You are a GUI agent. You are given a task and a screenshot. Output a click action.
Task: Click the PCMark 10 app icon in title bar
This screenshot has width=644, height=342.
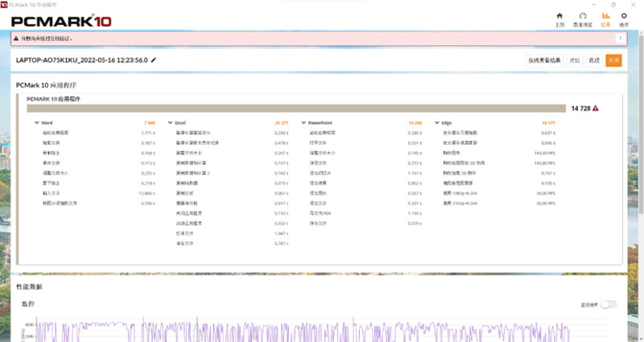pyautogui.click(x=4, y=5)
